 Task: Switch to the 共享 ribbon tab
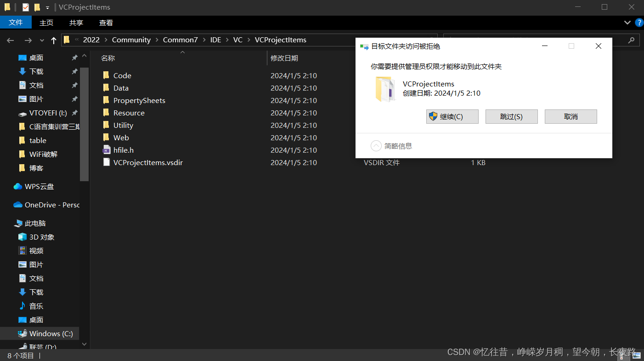pyautogui.click(x=76, y=23)
